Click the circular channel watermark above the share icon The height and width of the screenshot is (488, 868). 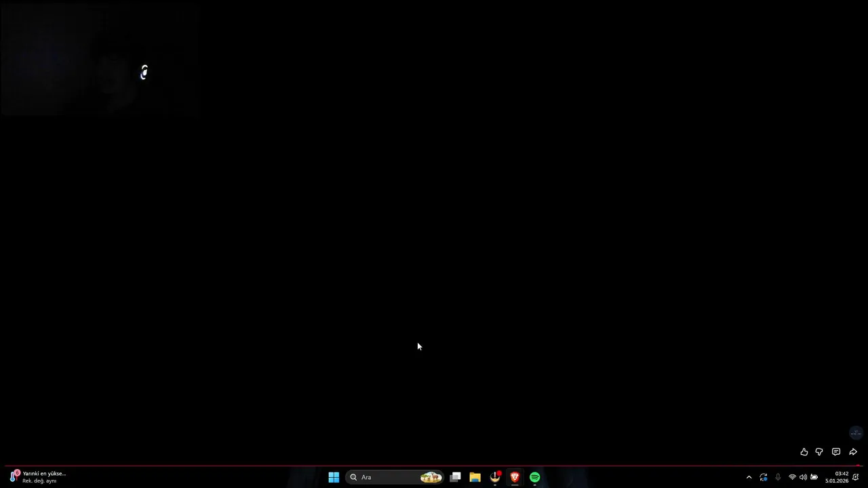click(x=856, y=432)
